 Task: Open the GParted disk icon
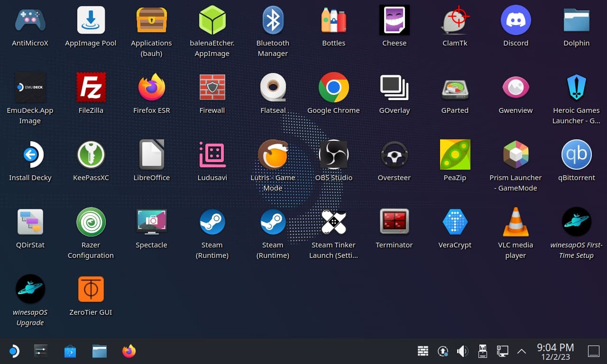(455, 89)
